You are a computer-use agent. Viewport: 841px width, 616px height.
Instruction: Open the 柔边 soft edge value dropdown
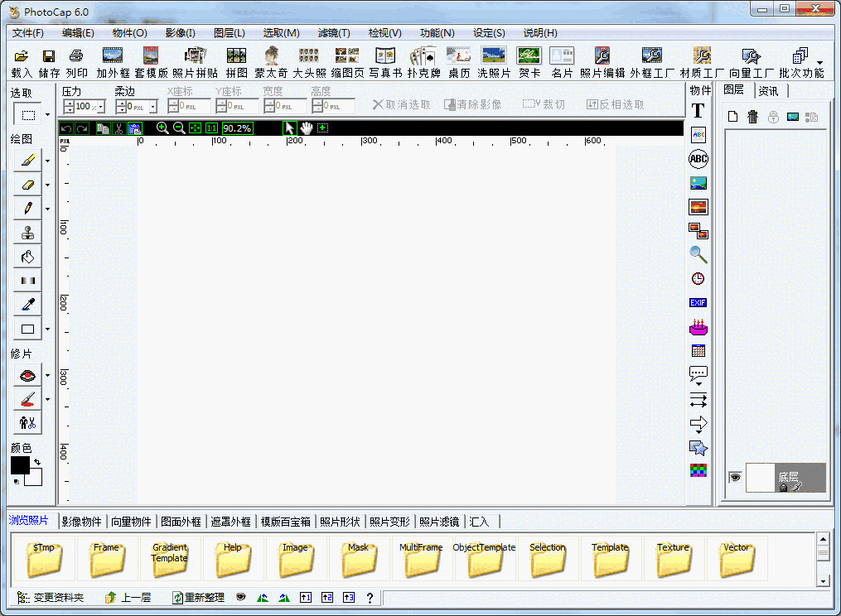pyautogui.click(x=152, y=107)
